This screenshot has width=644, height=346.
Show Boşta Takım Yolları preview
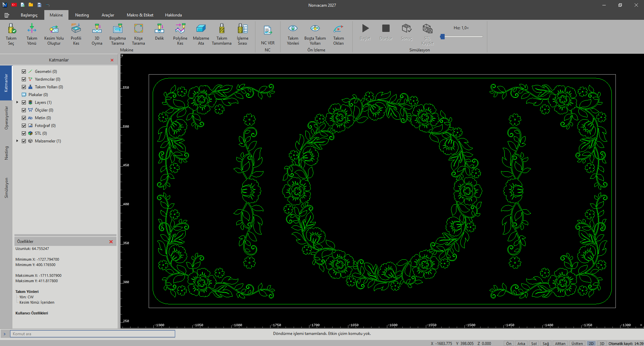click(x=315, y=34)
